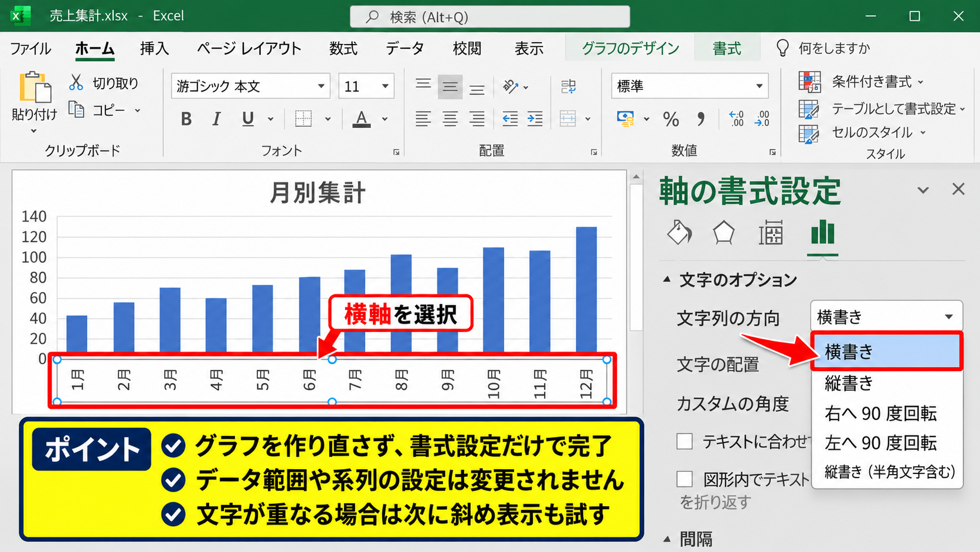Viewport: 980px width, 552px height.
Task: Click the Merge and Center icon
Action: click(x=568, y=119)
